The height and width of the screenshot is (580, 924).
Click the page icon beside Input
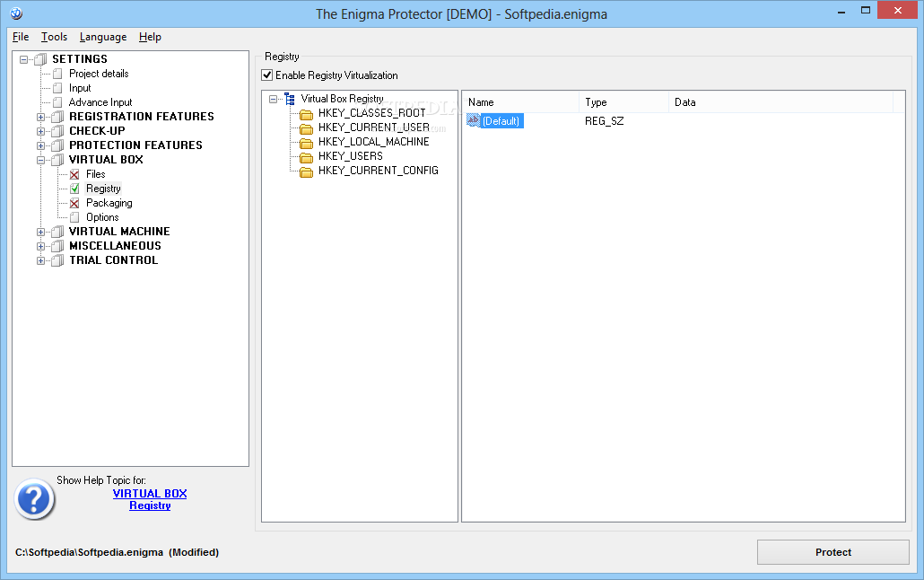click(x=57, y=88)
